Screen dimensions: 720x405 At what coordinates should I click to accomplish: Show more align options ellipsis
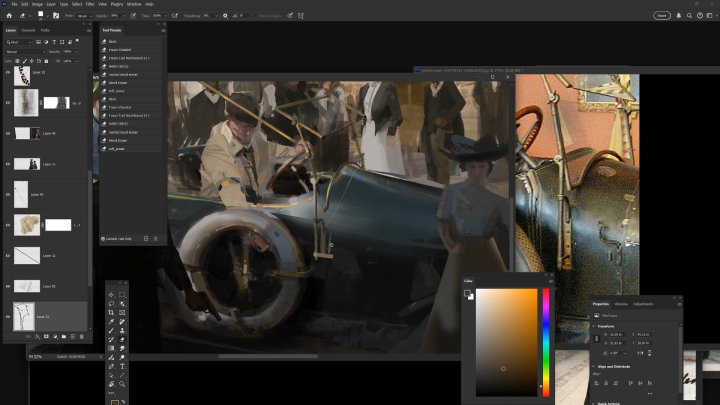pyautogui.click(x=650, y=393)
